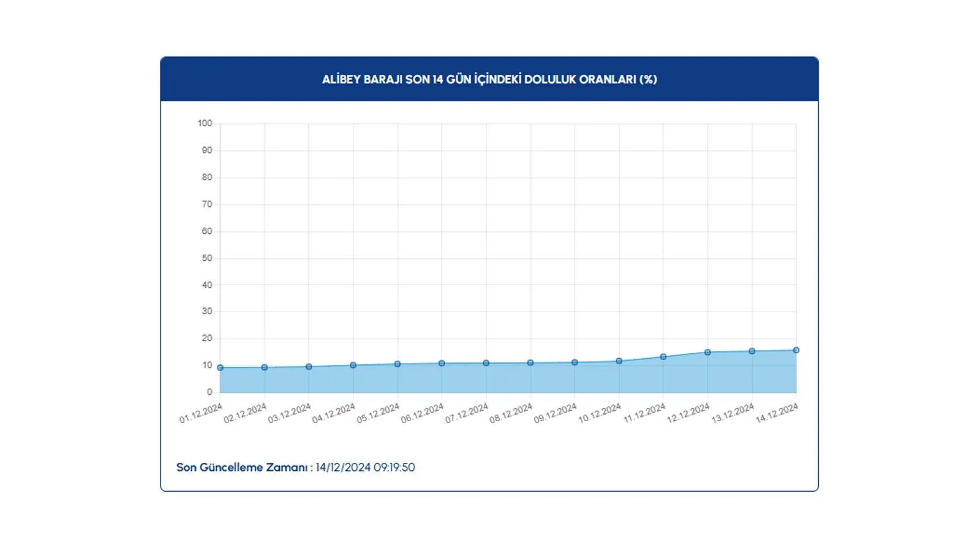Click the x-axis label 03.12.2024
Screen dimensions: 980x551
(x=289, y=413)
